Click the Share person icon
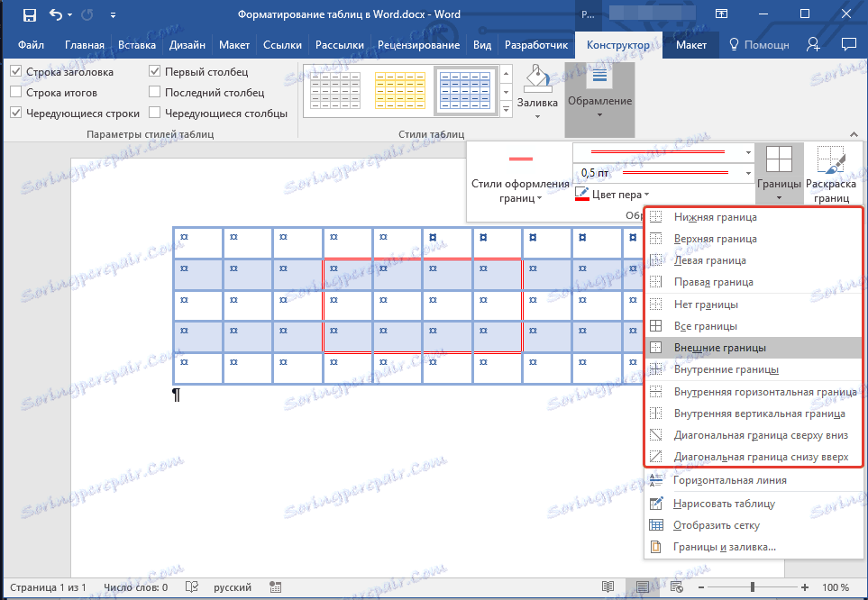Viewport: 868px width, 600px height. pos(813,45)
